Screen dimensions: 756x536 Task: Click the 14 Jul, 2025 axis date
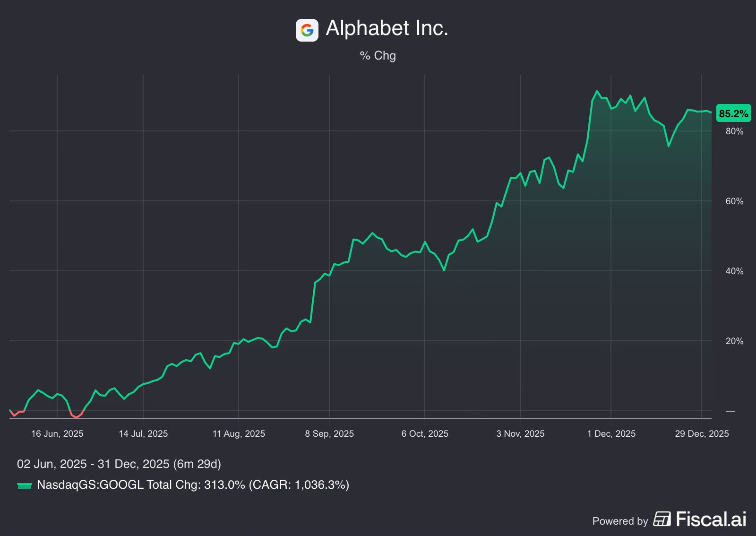click(143, 434)
